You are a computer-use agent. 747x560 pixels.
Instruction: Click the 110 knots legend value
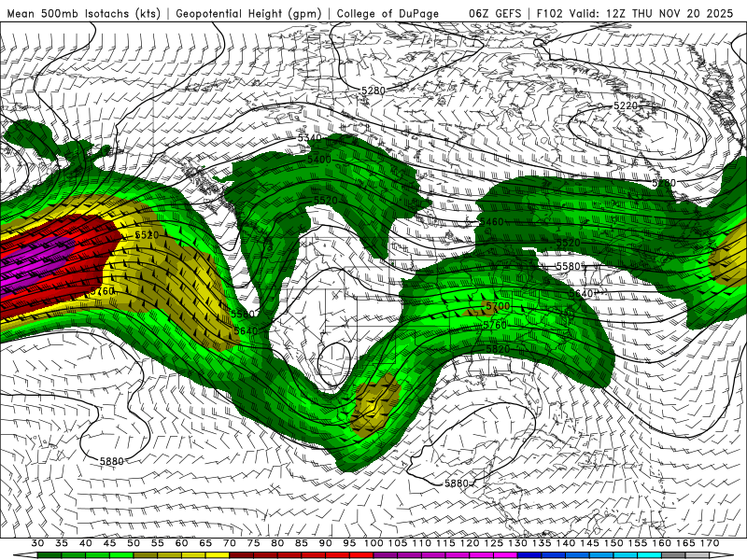pos(422,543)
